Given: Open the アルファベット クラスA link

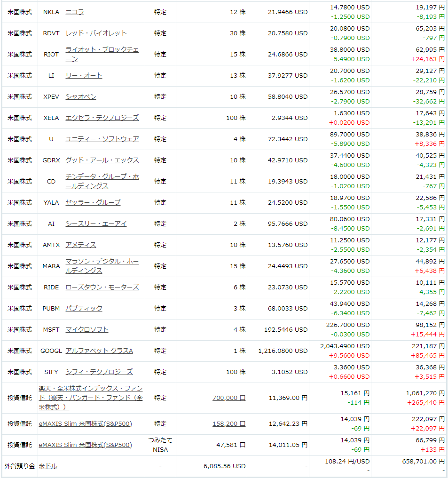Looking at the screenshot, I should 99,351.
